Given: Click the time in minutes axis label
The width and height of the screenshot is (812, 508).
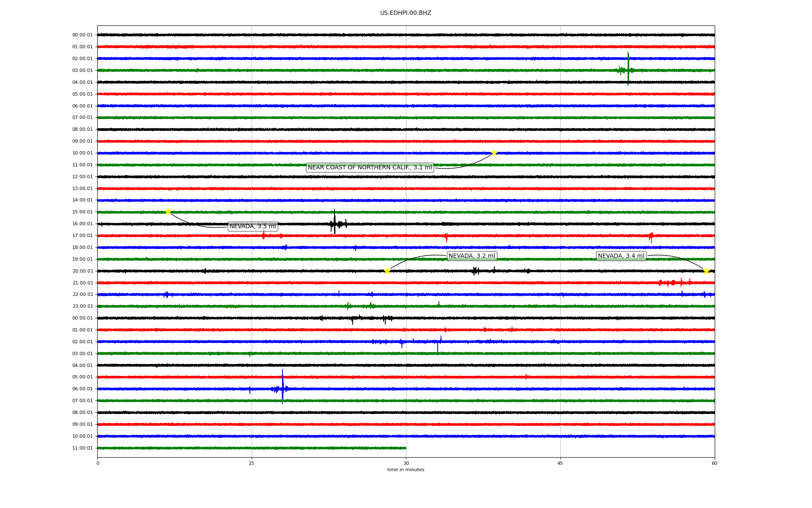Looking at the screenshot, I should coord(406,470).
